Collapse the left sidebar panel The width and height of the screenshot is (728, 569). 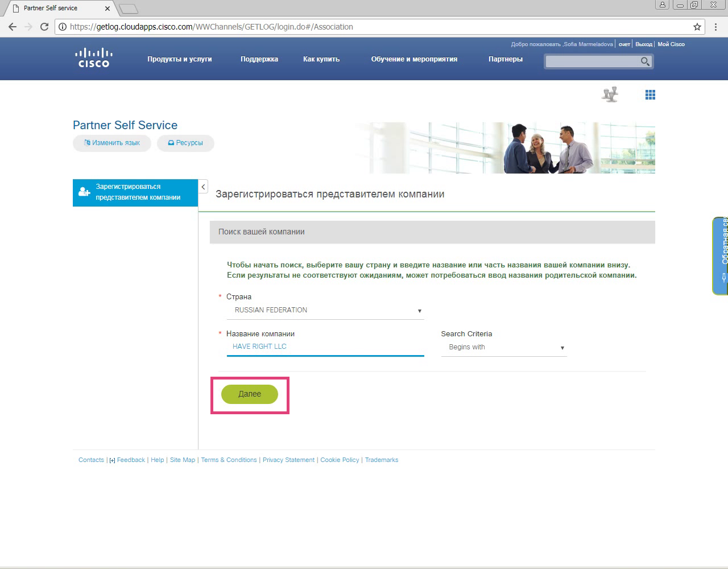203,187
